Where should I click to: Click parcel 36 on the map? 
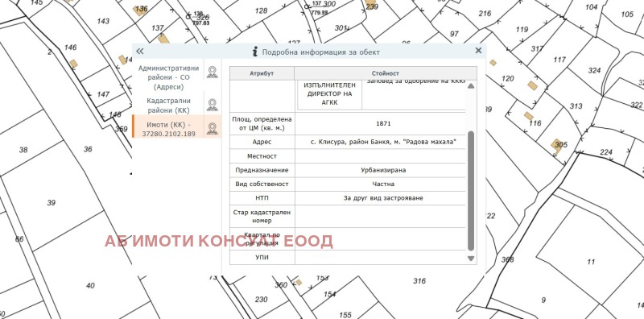point(88,149)
